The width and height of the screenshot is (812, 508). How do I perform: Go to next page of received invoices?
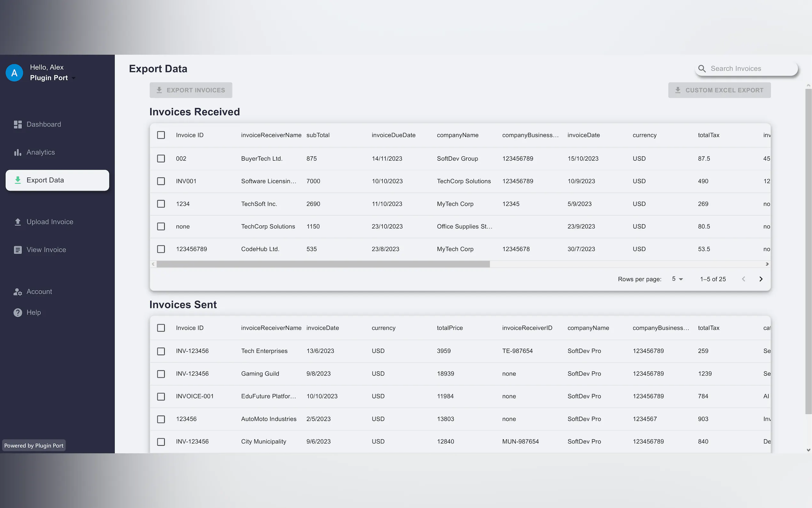(761, 279)
